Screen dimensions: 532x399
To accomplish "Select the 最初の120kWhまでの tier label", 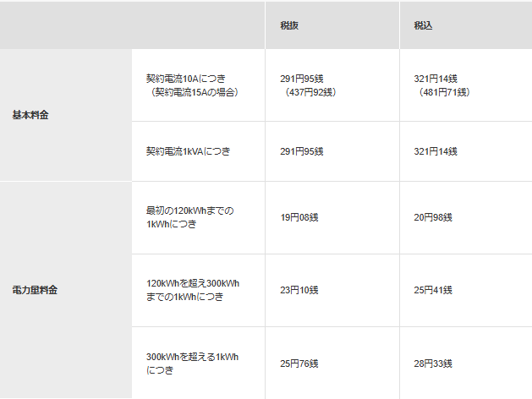I will coord(189,210).
